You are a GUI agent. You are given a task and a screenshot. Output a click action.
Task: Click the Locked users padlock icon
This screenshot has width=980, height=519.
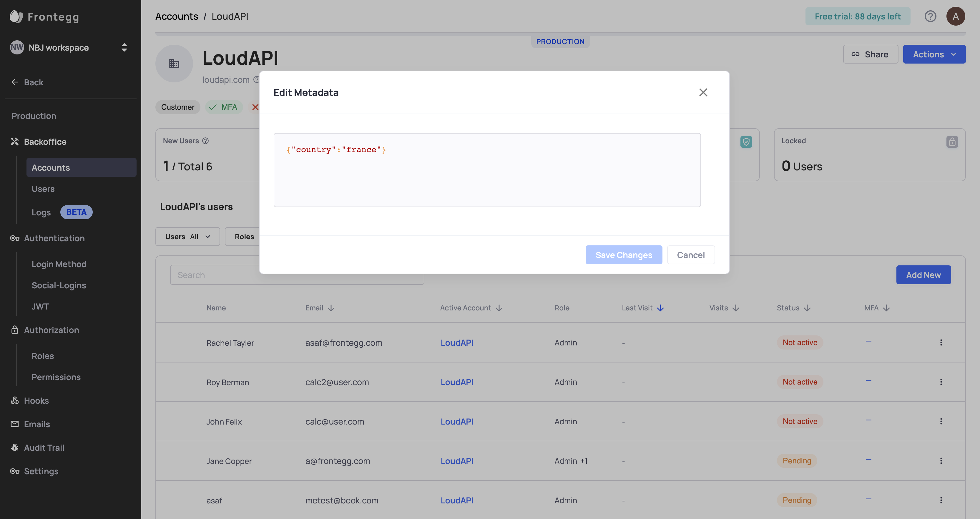pos(952,142)
